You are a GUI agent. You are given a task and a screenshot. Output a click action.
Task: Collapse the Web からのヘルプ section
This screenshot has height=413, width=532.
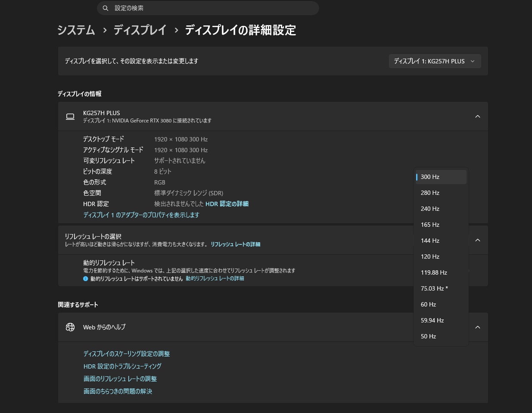[478, 327]
